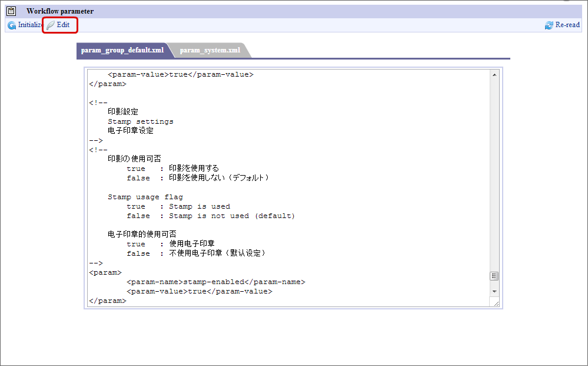Click the 'Stamp usage flag' line
This screenshot has width=588, height=366.
[145, 197]
